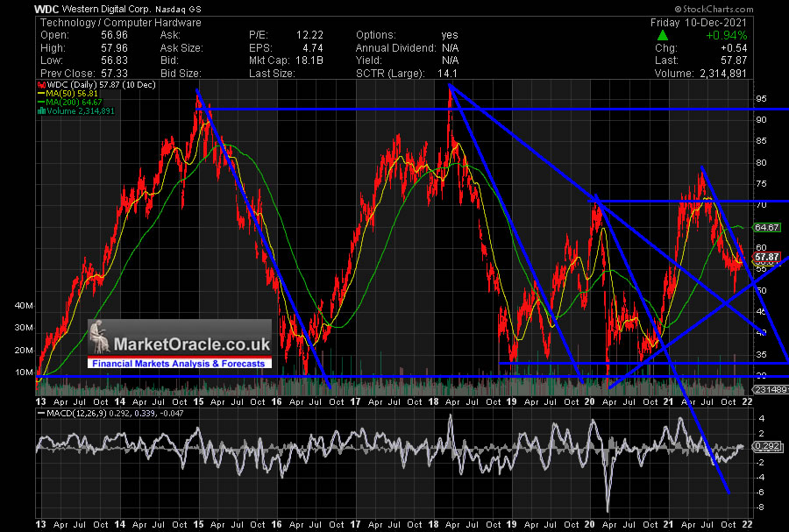This screenshot has height=532, width=789.
Task: Click the red-boxed 57.87 last price tag
Action: click(x=767, y=257)
